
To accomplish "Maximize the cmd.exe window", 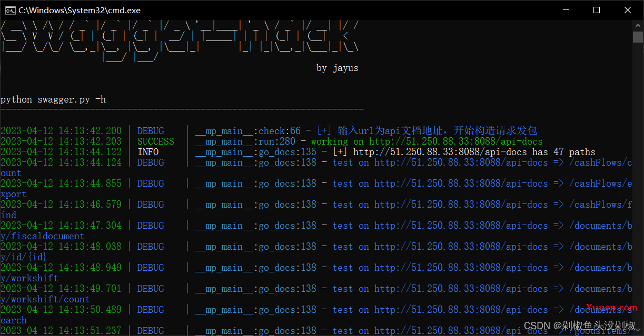I will tap(597, 10).
